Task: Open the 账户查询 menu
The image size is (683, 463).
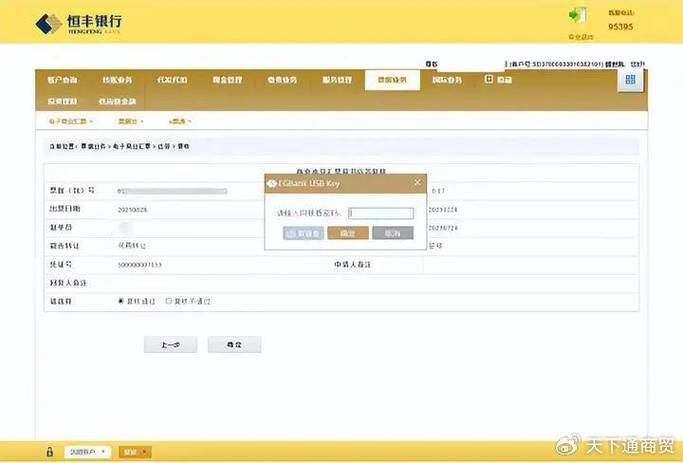Action: point(62,80)
